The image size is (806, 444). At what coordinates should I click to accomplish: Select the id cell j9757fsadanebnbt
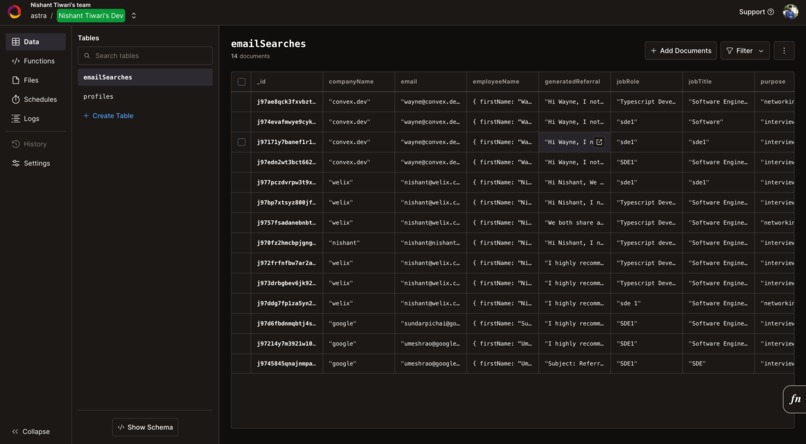(x=287, y=223)
